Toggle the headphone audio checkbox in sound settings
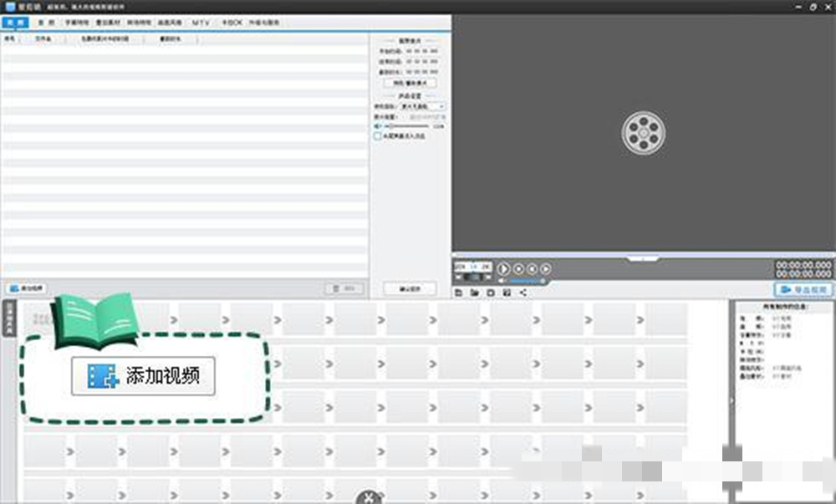The image size is (836, 504). pyautogui.click(x=378, y=135)
